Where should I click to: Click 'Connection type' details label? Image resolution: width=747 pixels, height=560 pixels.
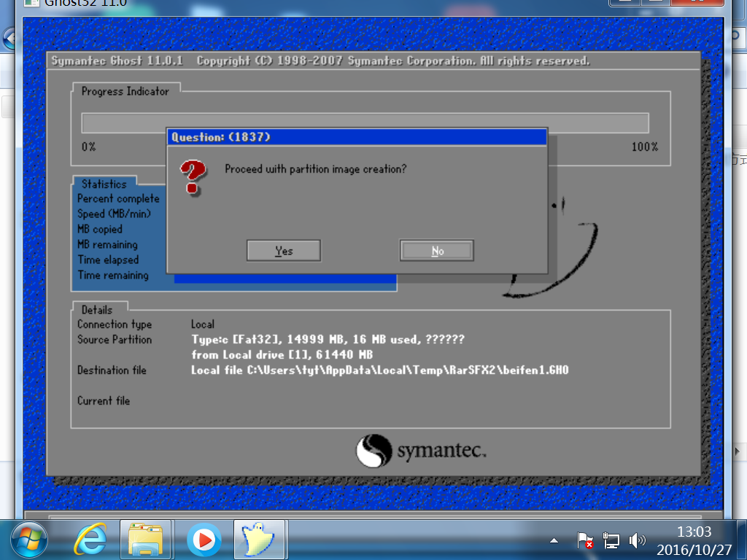(x=115, y=324)
